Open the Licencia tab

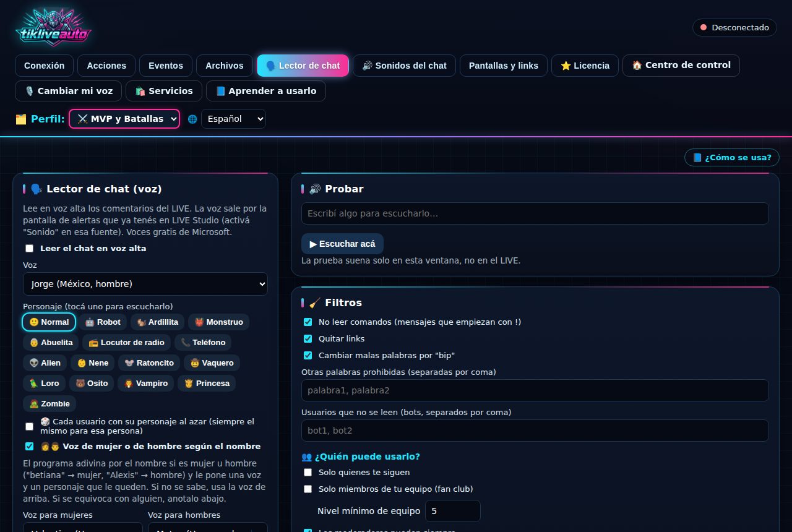[x=585, y=66]
